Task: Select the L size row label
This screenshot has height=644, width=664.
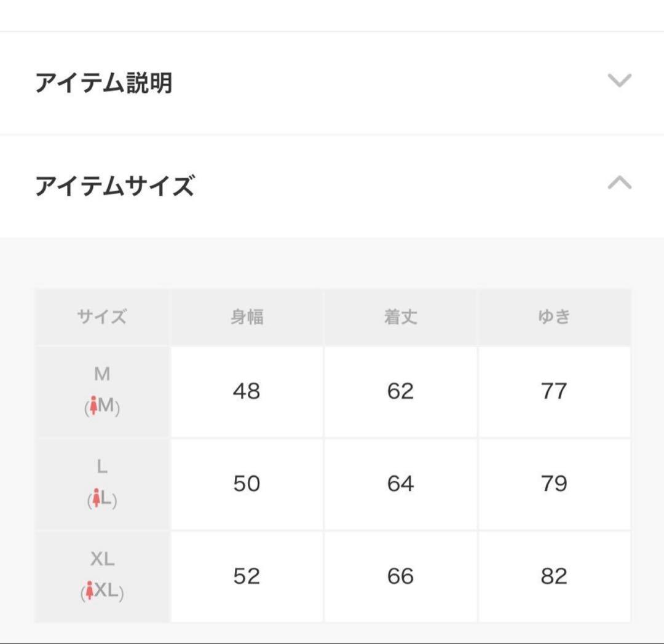Action: click(x=101, y=484)
